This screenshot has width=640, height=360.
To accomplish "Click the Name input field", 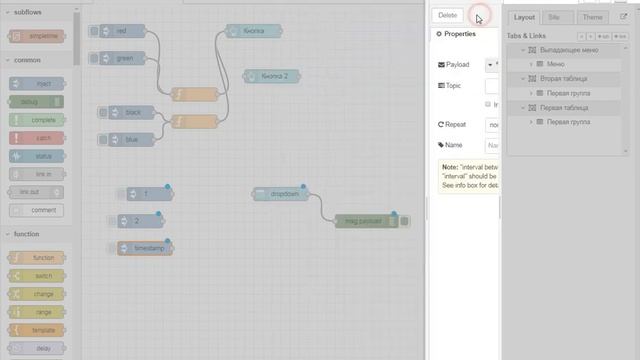I will click(493, 145).
